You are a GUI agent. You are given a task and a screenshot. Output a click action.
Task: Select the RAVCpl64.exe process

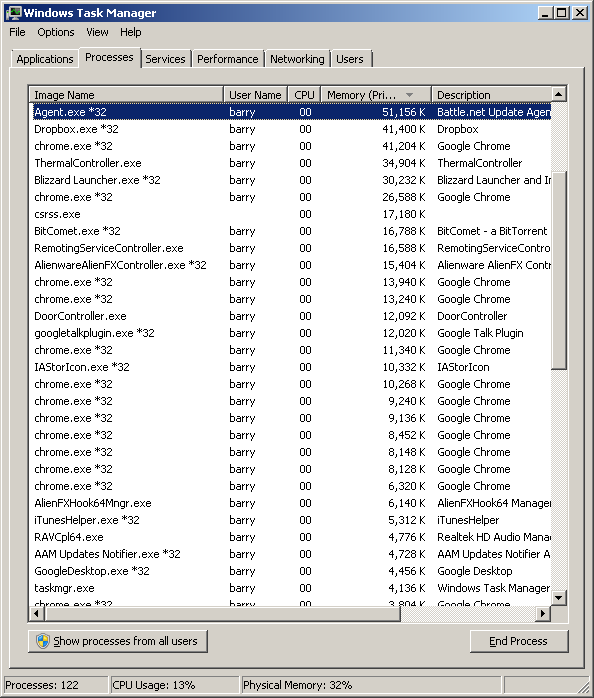pos(291,537)
